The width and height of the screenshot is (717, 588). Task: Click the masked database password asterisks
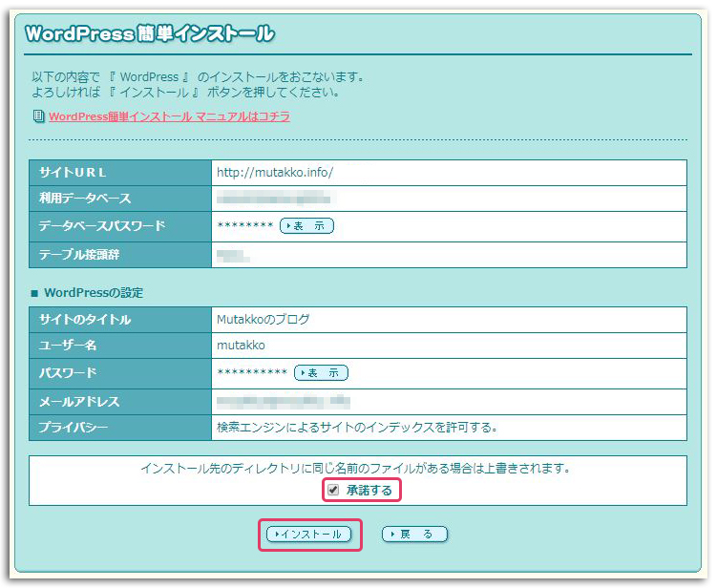tap(245, 226)
